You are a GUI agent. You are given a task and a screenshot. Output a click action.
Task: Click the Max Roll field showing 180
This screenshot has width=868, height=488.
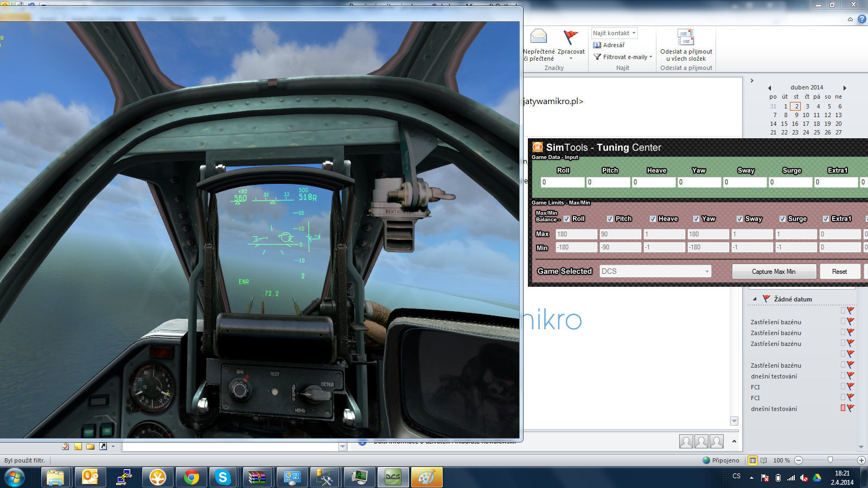(x=576, y=234)
